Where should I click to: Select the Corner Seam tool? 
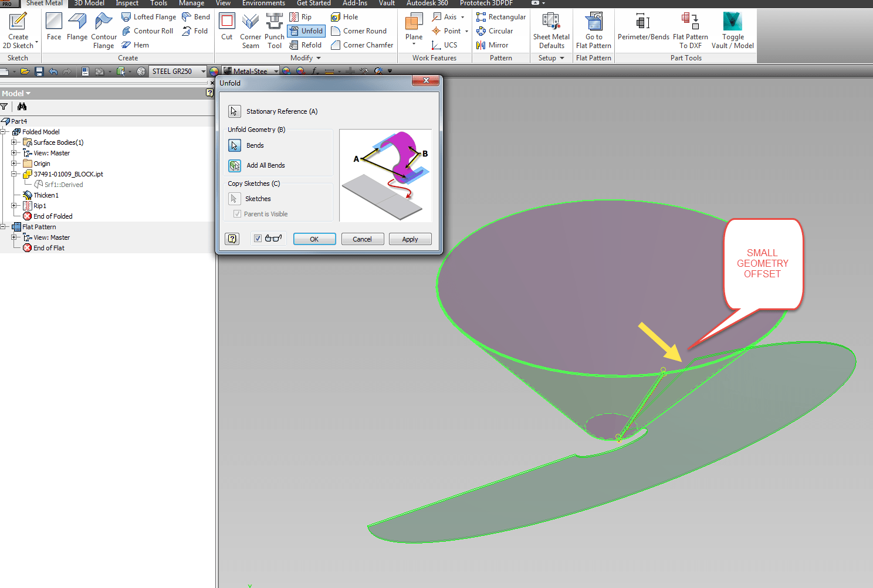coord(251,30)
